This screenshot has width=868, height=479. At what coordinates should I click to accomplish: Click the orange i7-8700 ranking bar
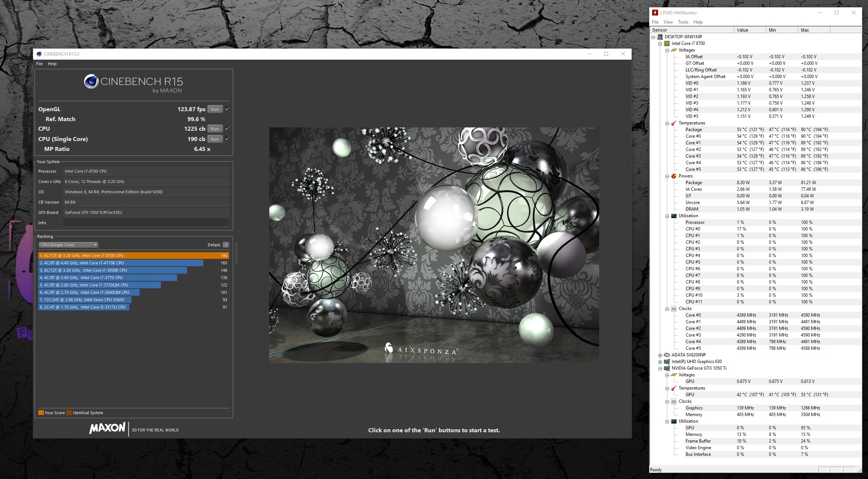(134, 256)
